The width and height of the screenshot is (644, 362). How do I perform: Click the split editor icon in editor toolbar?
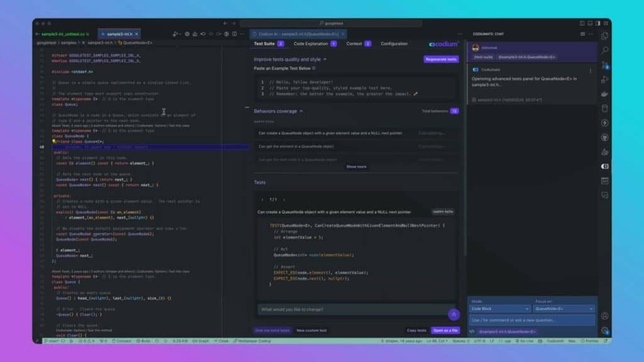(235, 34)
